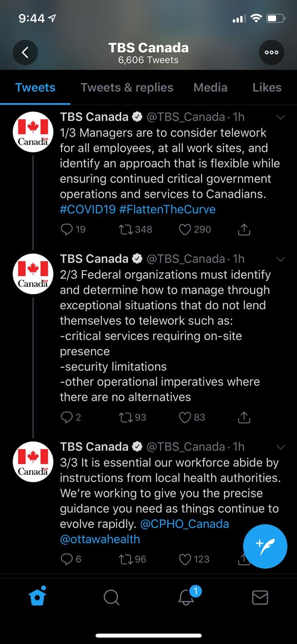
Task: Open the three-dot more options menu
Action: click(x=271, y=52)
